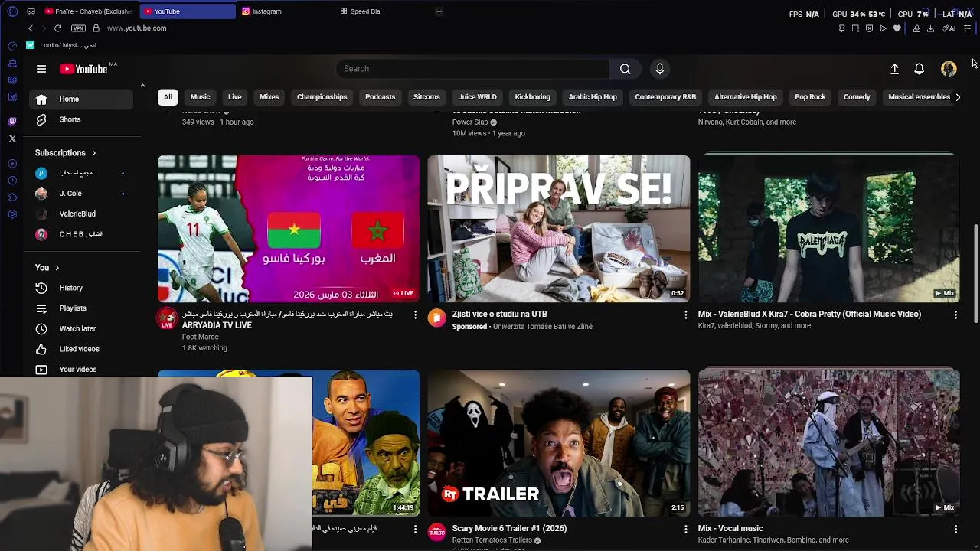This screenshot has height=551, width=980.
Task: Open the Morocco vs Burkina Faso live thumbnail
Action: coord(289,229)
